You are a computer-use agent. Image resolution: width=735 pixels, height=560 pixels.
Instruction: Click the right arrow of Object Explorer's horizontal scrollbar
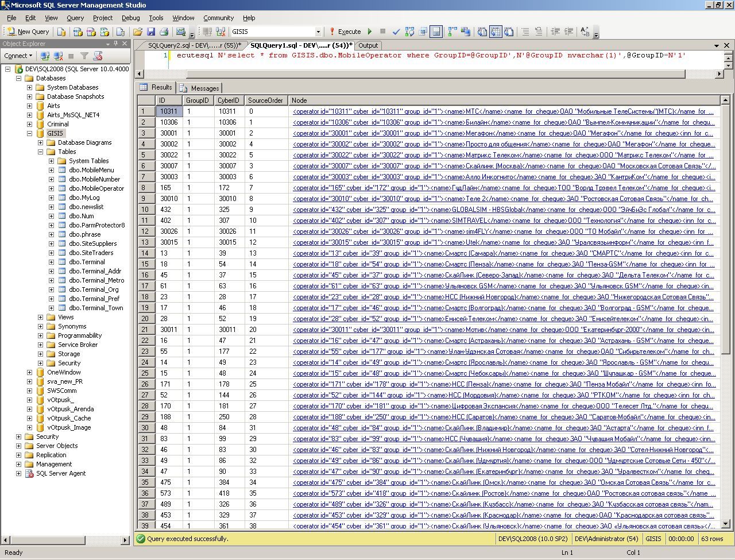[126, 540]
